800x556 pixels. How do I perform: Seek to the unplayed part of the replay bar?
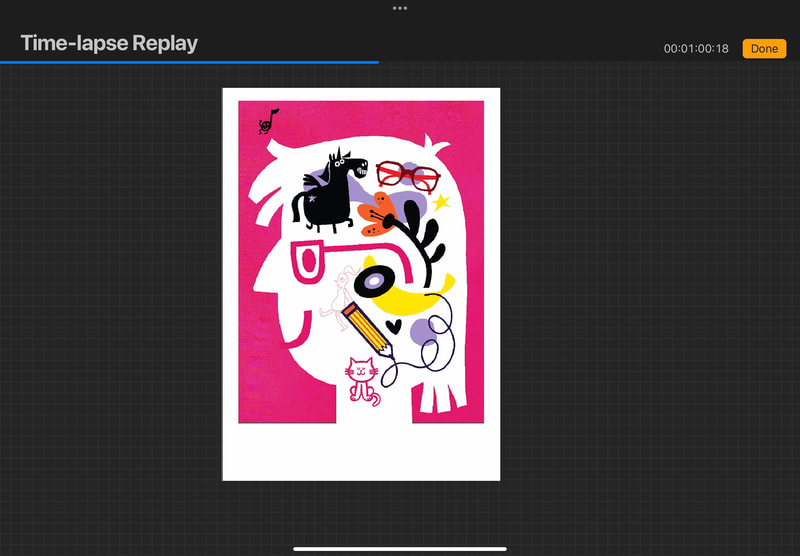(588, 61)
